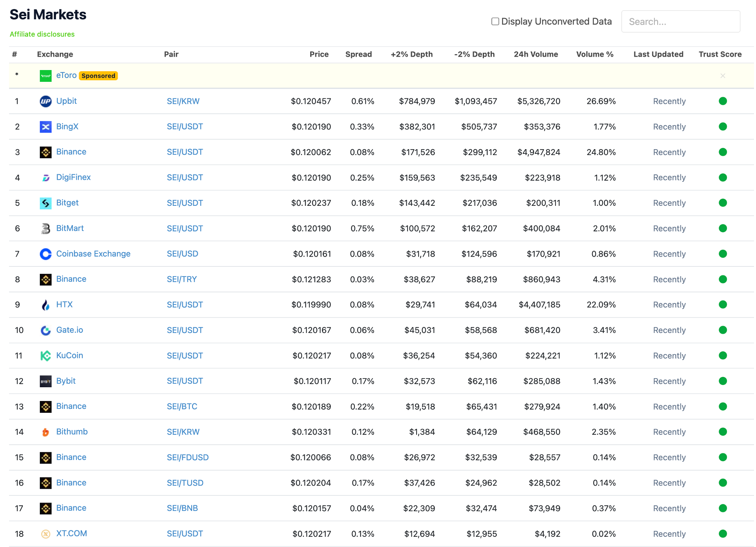Dismiss the eToro sponsored row
The height and width of the screenshot is (547, 756).
723,76
